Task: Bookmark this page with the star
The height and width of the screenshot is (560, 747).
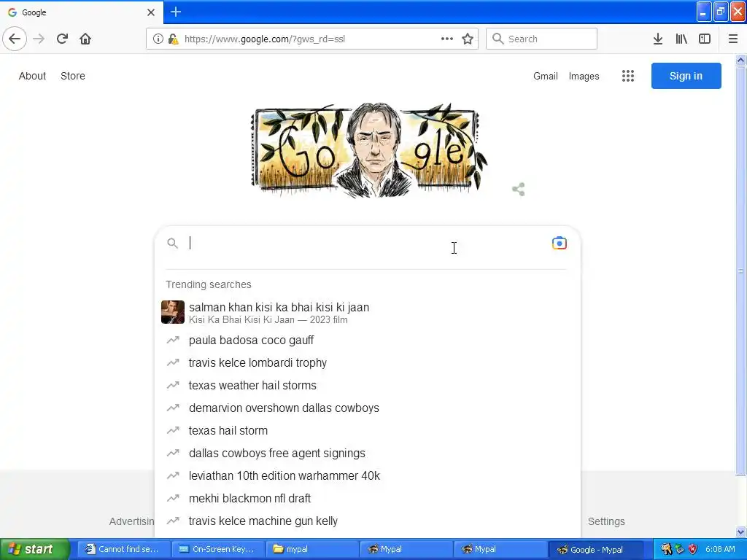Action: (x=468, y=39)
